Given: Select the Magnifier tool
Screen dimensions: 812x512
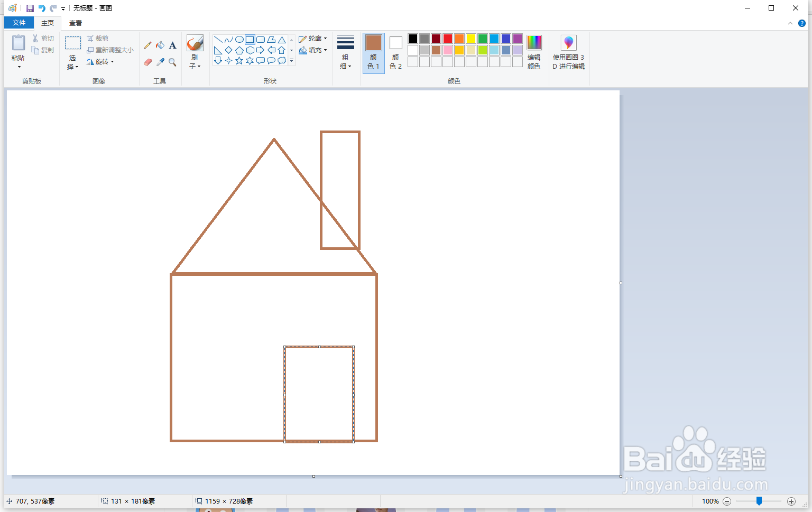Looking at the screenshot, I should click(172, 62).
